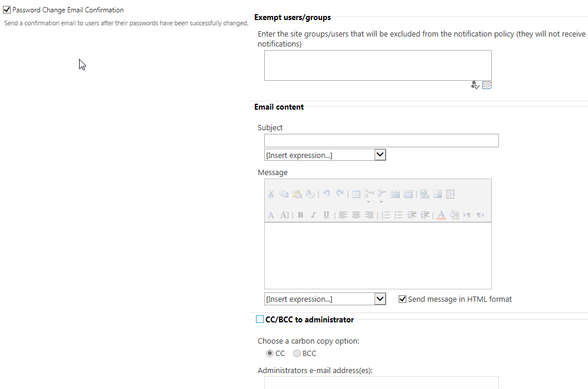The image size is (588, 389).
Task: Uncheck Password Change Email Confirmation checkbox
Action: 7,10
